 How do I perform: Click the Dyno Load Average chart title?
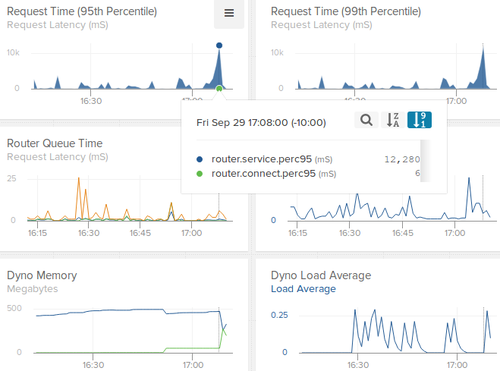point(321,275)
